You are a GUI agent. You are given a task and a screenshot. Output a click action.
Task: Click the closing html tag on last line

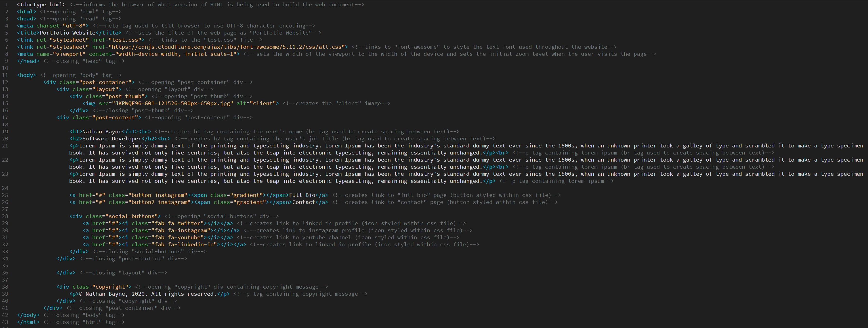point(28,322)
